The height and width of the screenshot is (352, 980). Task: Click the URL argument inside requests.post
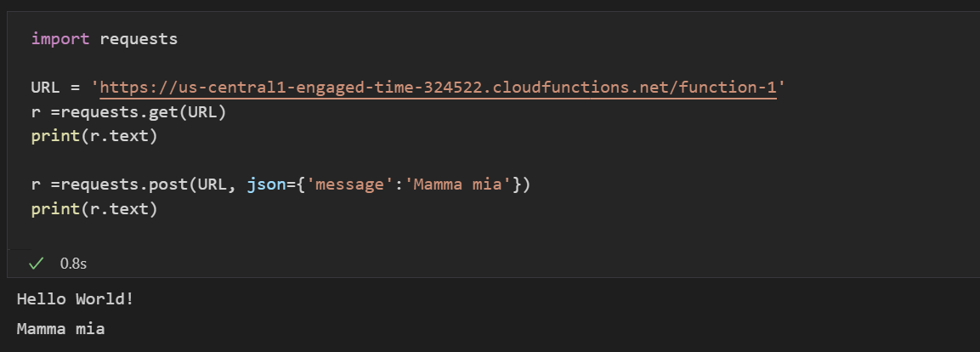pyautogui.click(x=212, y=185)
